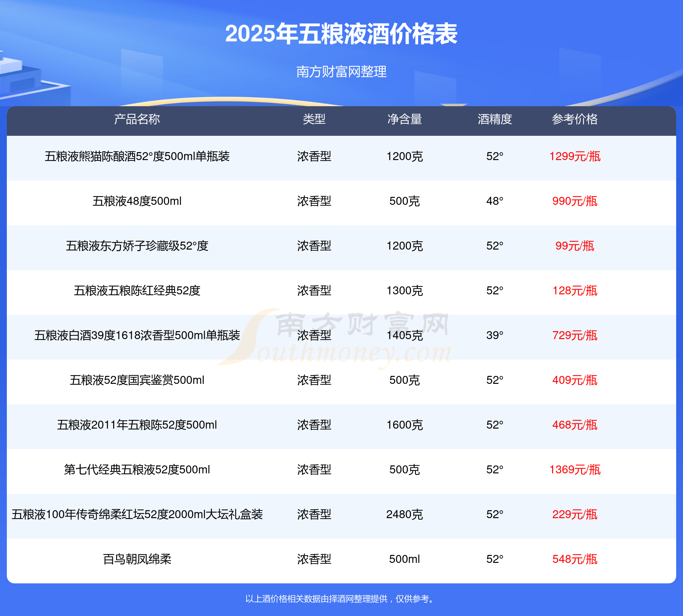Click net content "500ml" for 百鸟朝凤绵柔

[404, 559]
